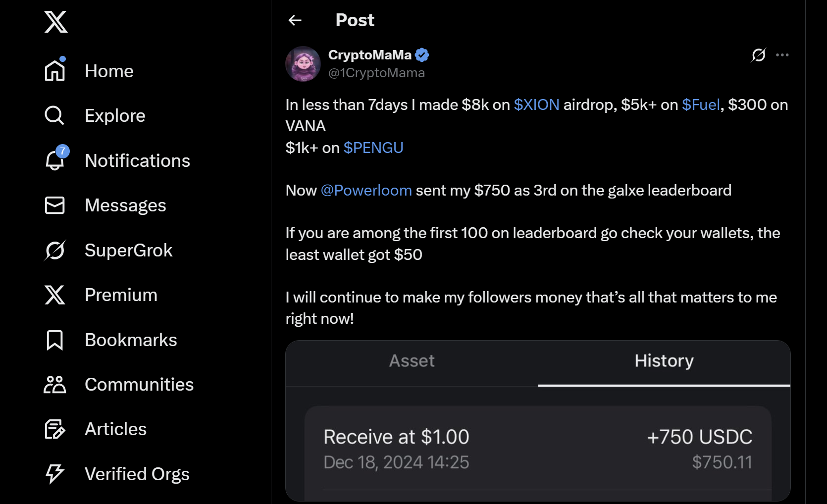The height and width of the screenshot is (504, 827).
Task: Open Notifications bell with 7 badge
Action: (x=55, y=160)
